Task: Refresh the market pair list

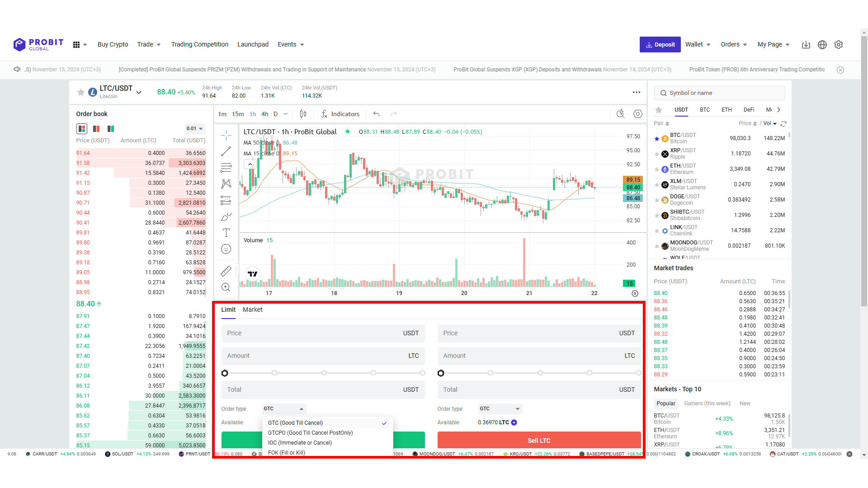Action: [783, 123]
